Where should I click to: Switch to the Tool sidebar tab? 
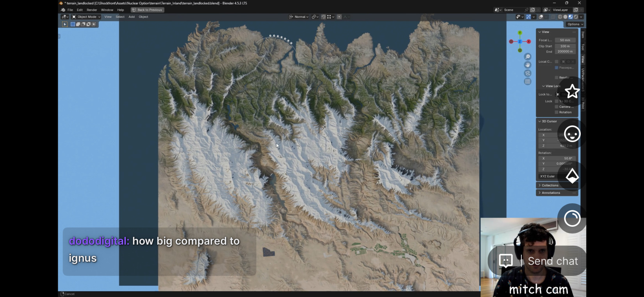tap(583, 47)
